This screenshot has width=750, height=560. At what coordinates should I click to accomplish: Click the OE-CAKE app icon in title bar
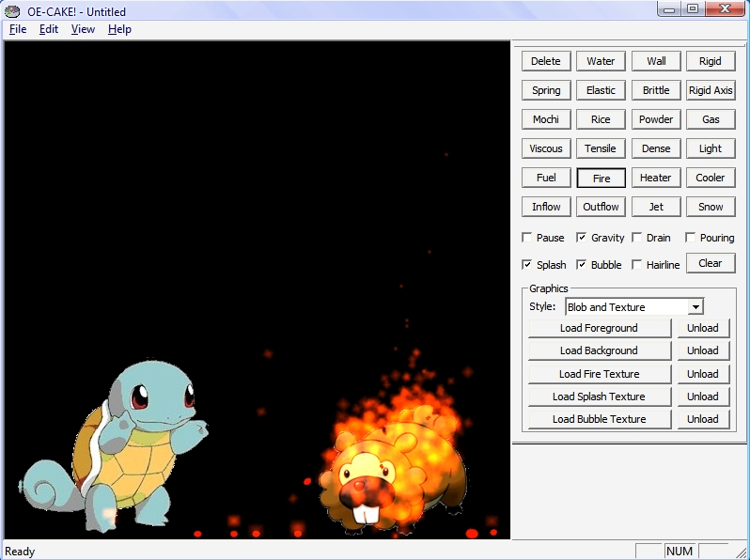click(x=12, y=11)
